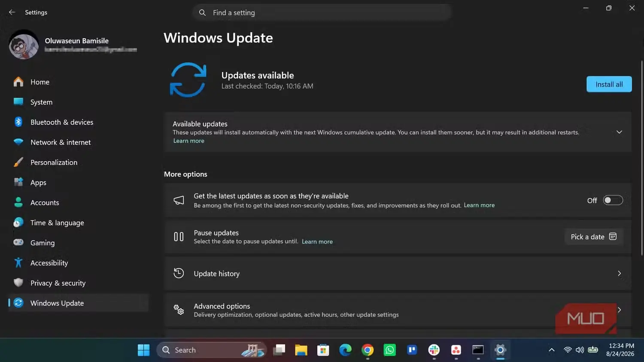Launch Microsoft Edge from the taskbar

[345, 350]
